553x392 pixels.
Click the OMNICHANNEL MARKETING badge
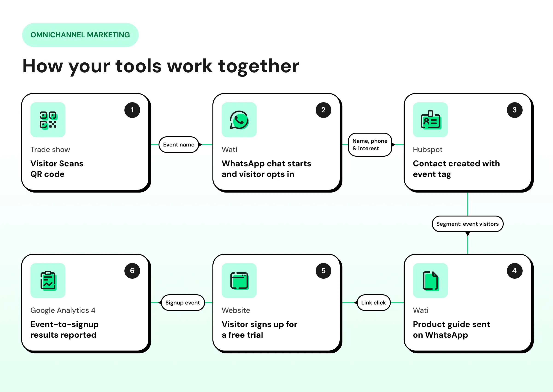coord(80,35)
